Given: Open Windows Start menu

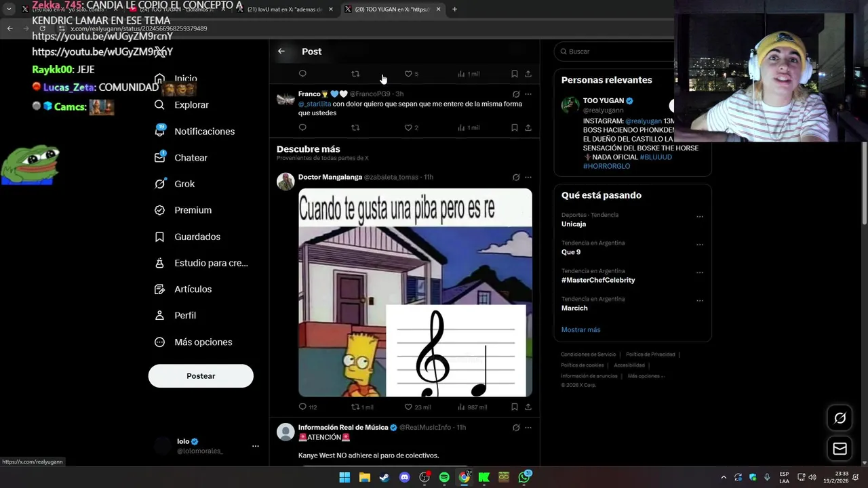Looking at the screenshot, I should [x=344, y=477].
